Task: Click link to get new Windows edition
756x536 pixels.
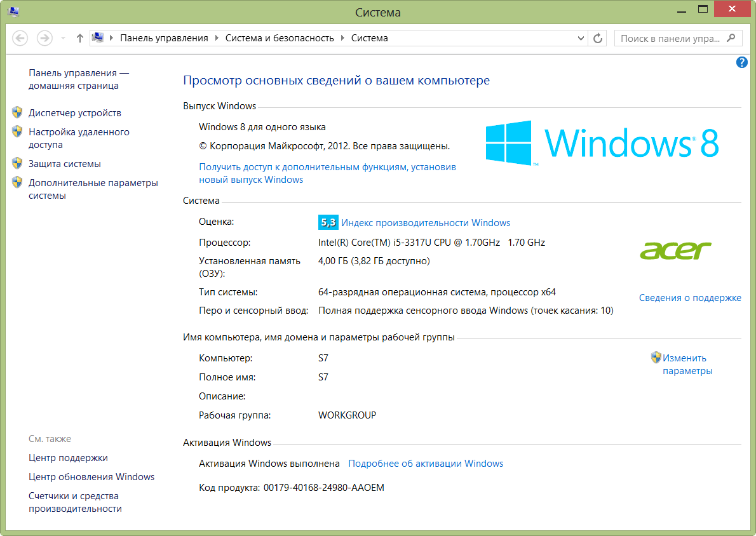Action: [x=327, y=173]
